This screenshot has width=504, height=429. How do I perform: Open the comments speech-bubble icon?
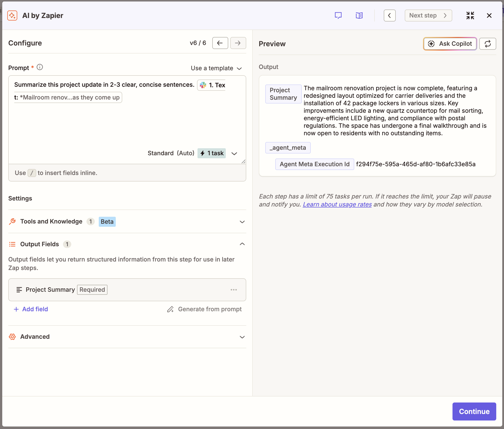click(338, 15)
